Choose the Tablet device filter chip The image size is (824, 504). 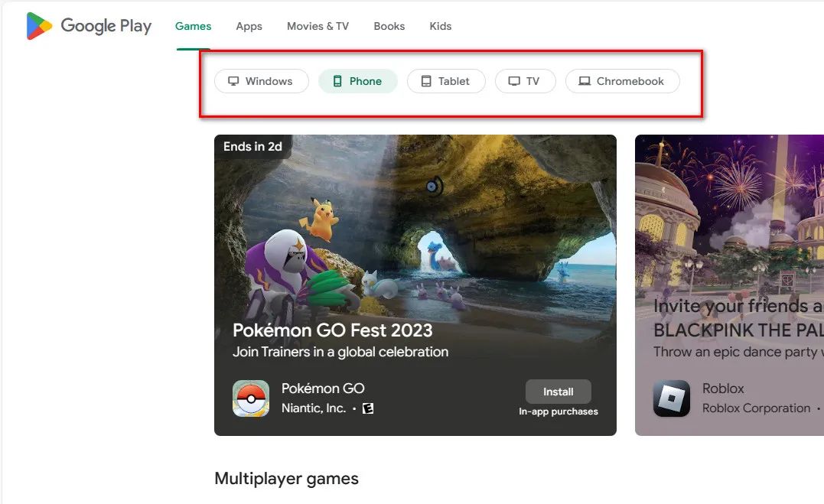(446, 81)
